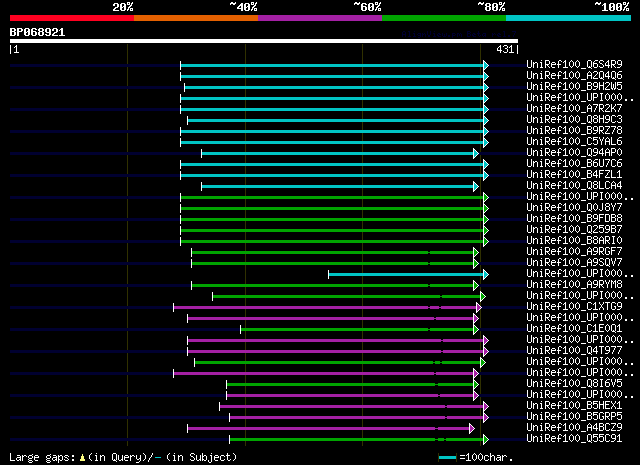Select the UniRef100_Q0J8Y7 label
Image resolution: width=640 pixels, height=465 pixels.
click(574, 207)
